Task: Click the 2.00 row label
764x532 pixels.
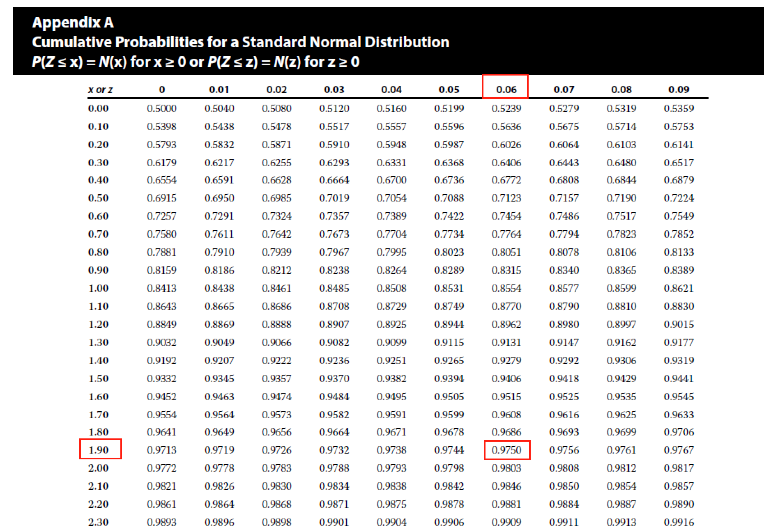Action: [99, 468]
